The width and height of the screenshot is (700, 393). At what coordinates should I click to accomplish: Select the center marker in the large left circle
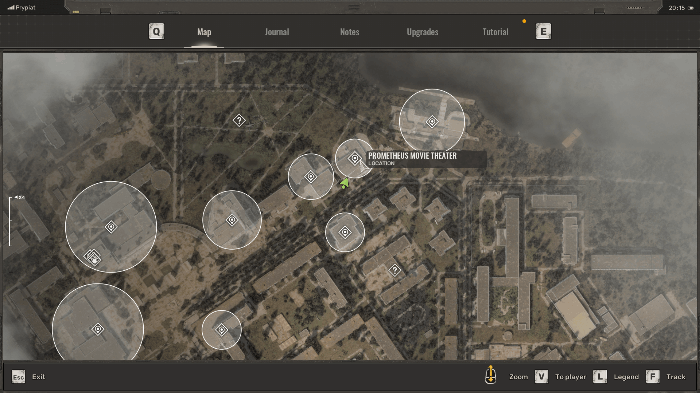click(111, 227)
